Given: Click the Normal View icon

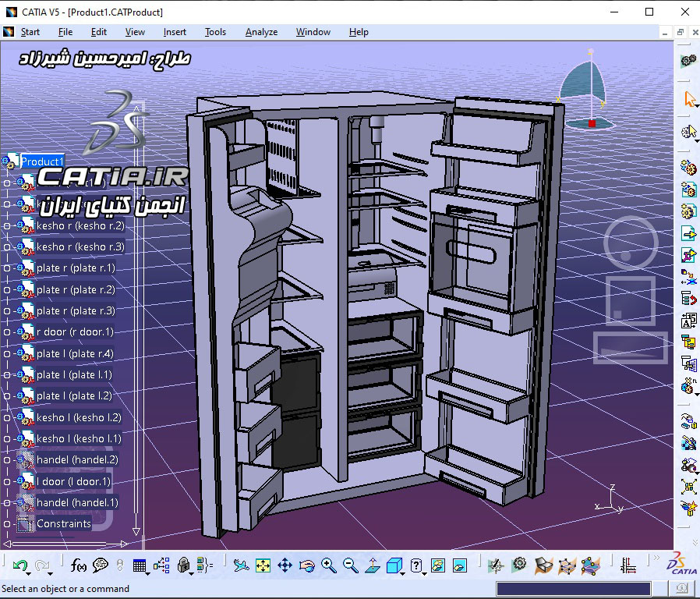Looking at the screenshot, I should [x=373, y=565].
